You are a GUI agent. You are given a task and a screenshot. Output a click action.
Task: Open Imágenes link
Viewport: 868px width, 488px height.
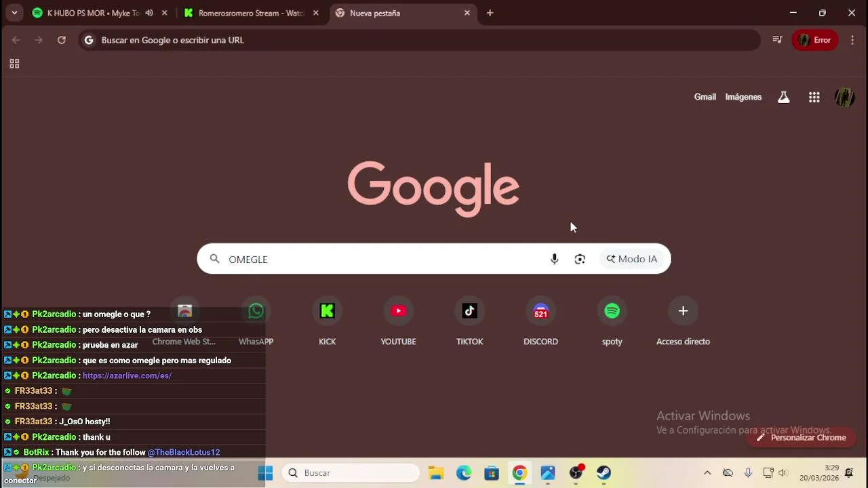743,97
